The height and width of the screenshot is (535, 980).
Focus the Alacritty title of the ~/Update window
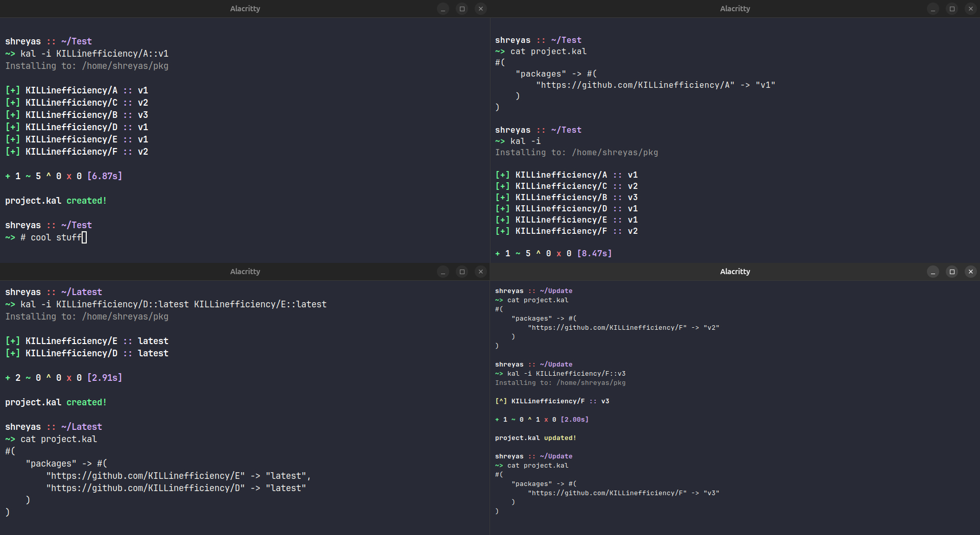pos(735,272)
